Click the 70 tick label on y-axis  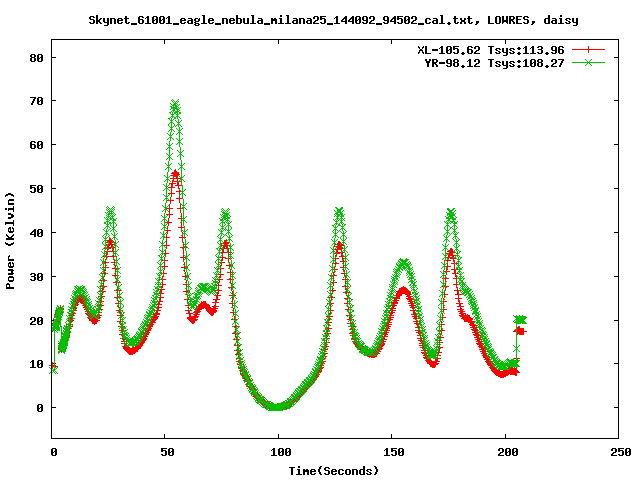(x=35, y=102)
